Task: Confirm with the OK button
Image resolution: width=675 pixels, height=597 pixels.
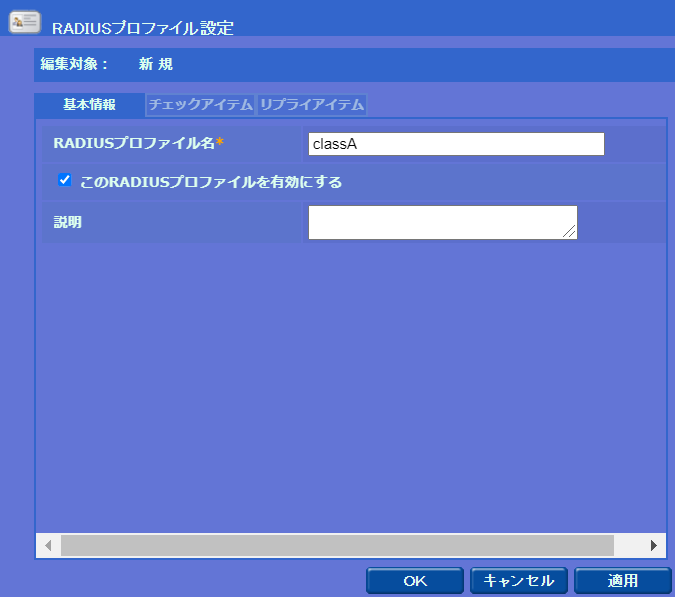Action: click(x=415, y=581)
